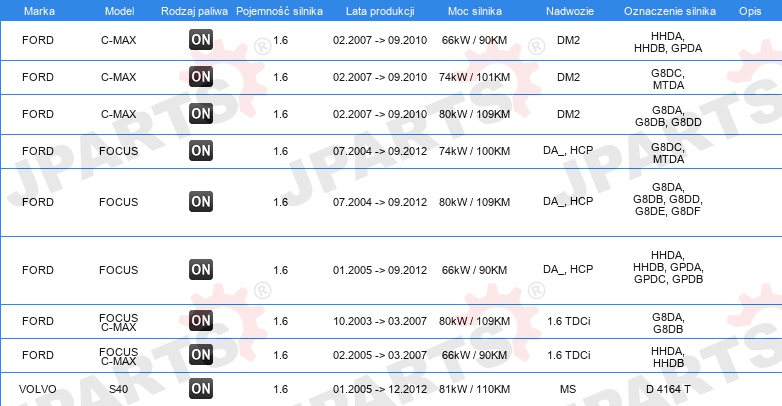Screen dimensions: 782x406
Task: Click DM2 body cell in 66kW C-MAX row
Action: [569, 40]
